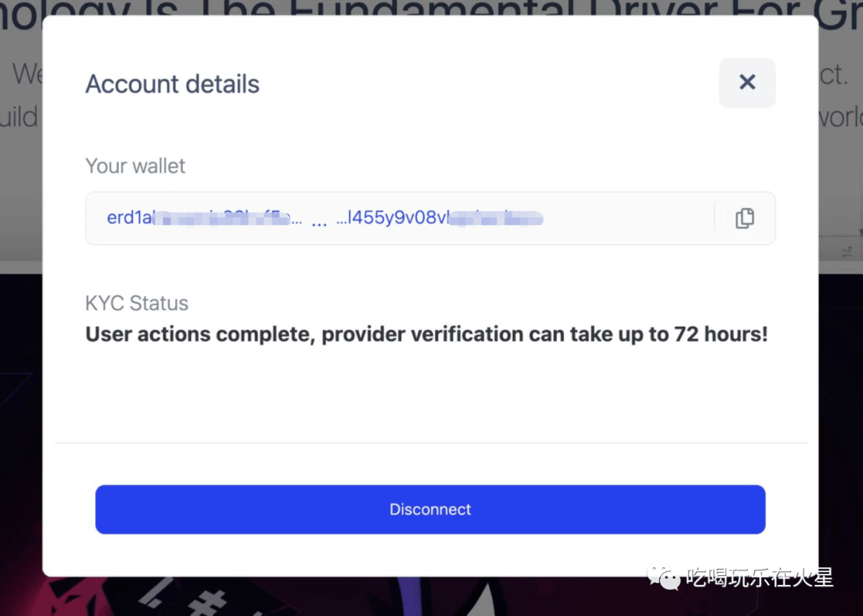Click the dimmed "world" text right of the dialog
Viewport: 863px width, 616px height.
click(x=840, y=117)
